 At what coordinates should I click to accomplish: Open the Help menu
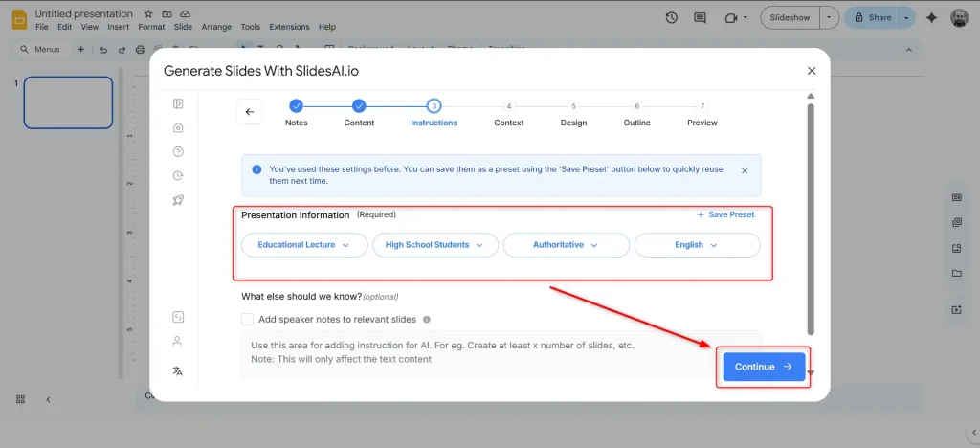point(327,27)
